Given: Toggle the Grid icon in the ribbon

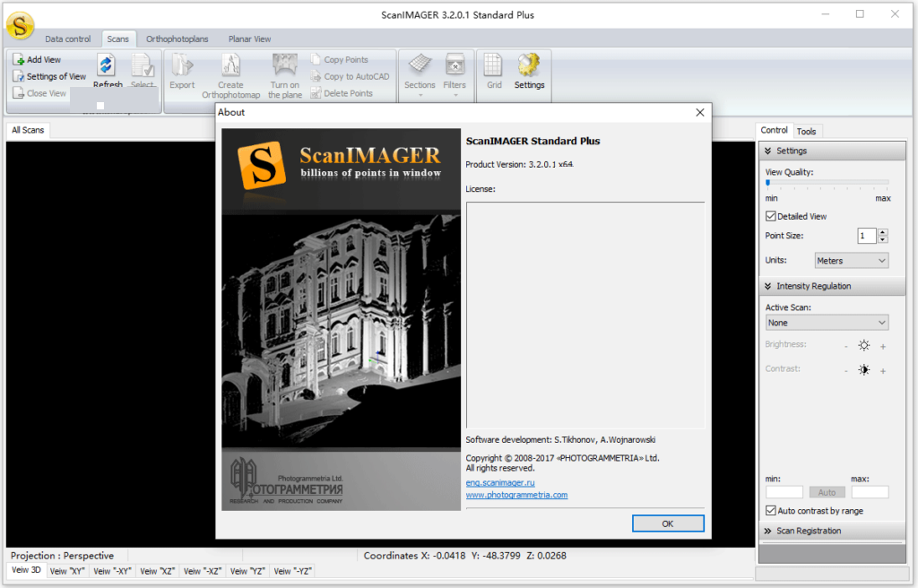Looking at the screenshot, I should [x=494, y=66].
